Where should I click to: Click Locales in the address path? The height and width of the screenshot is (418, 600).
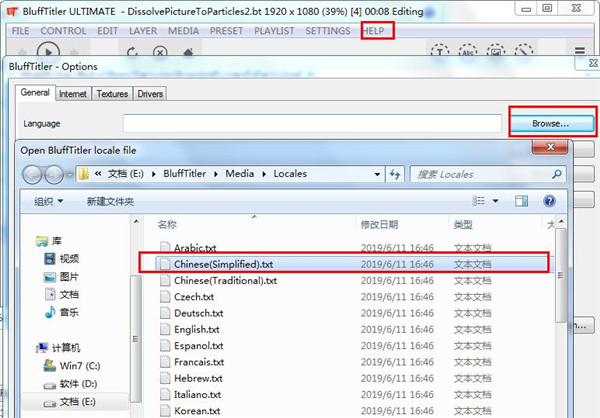point(290,174)
